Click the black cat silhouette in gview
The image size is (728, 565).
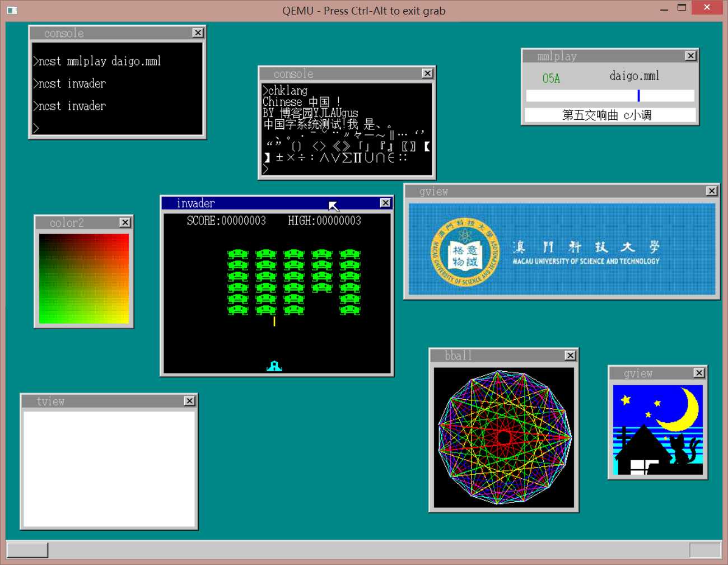684,449
